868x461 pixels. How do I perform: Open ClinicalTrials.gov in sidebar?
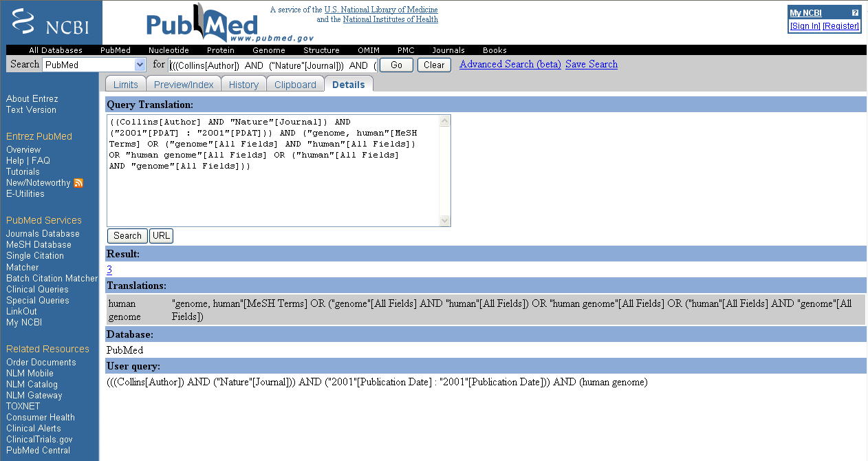coord(39,440)
